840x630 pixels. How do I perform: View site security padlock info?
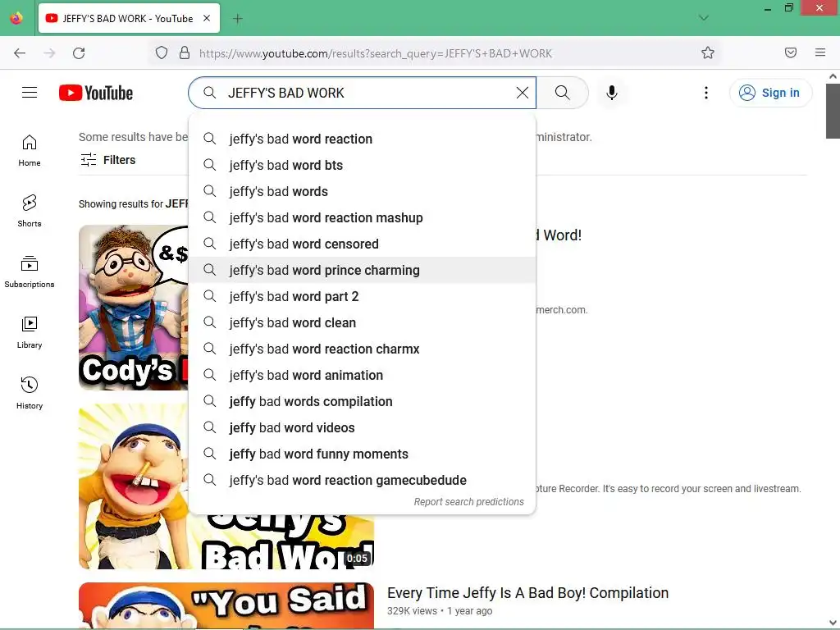click(185, 52)
